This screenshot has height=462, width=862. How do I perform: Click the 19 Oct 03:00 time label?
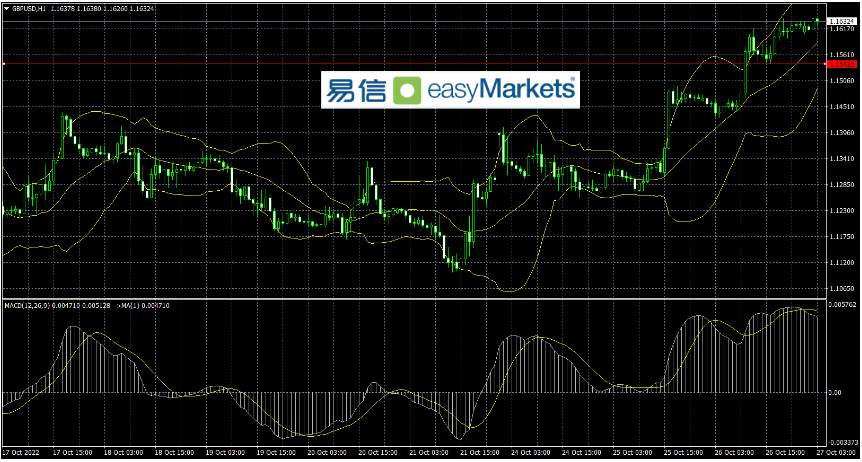[x=225, y=452]
